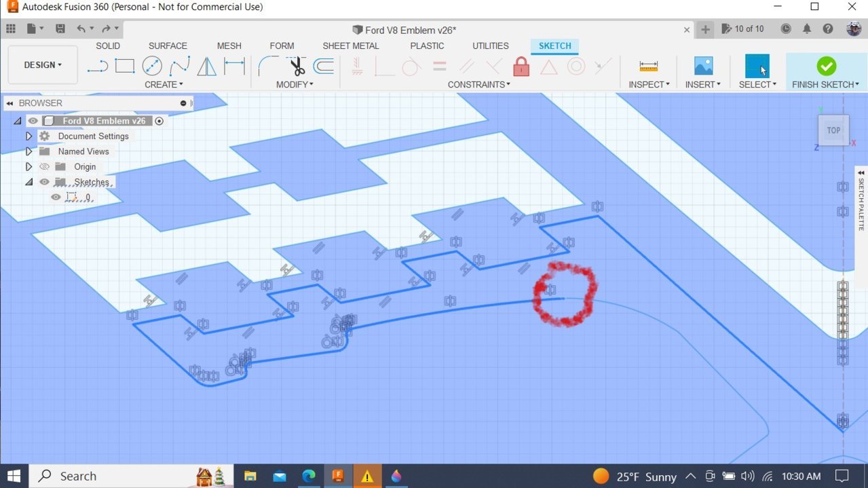Open the job status clock icon
868x488 pixels.
(x=786, y=29)
